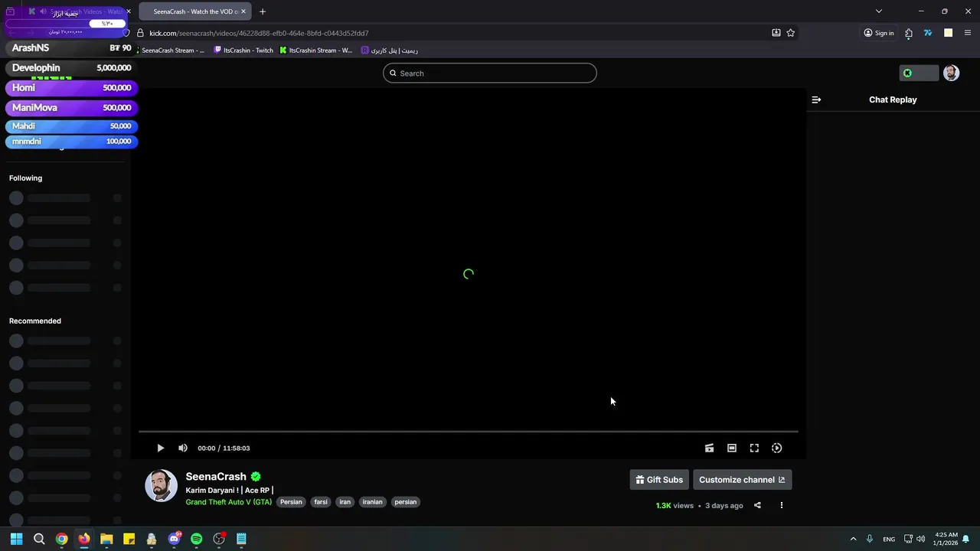The image size is (980, 551).
Task: List all tabs dropdown arrow
Action: [879, 11]
